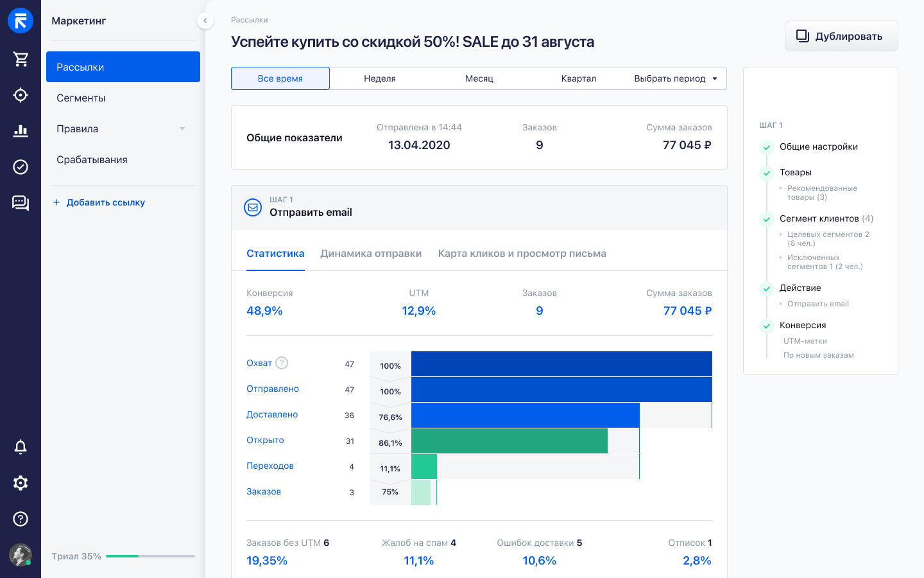The height and width of the screenshot is (578, 924).
Task: Open the settings gear icon
Action: pos(21,483)
